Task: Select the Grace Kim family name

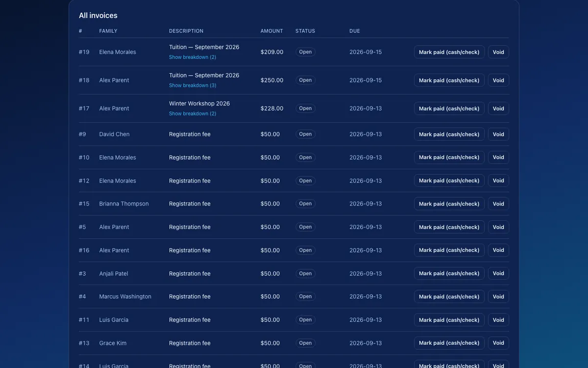Action: pos(113,343)
